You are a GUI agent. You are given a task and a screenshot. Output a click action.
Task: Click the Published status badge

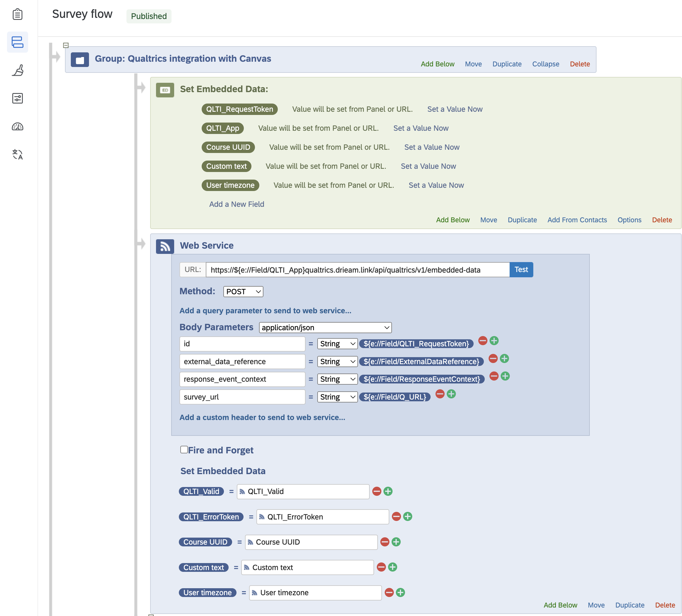pos(149,16)
